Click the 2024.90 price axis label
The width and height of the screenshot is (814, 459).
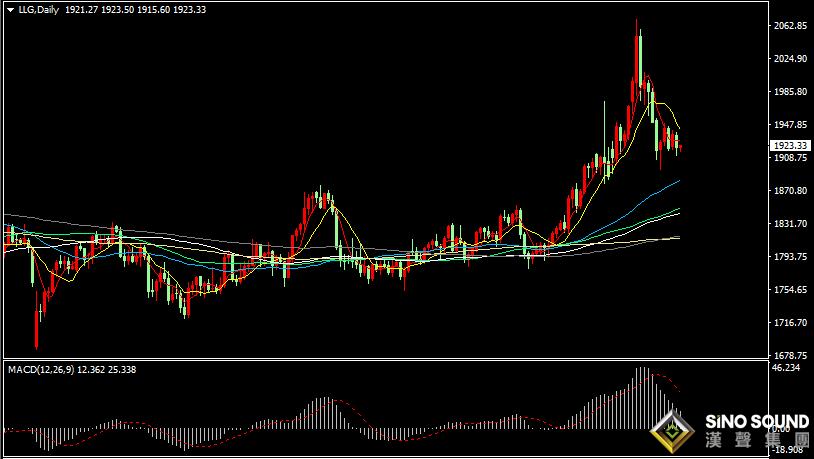pyautogui.click(x=790, y=59)
